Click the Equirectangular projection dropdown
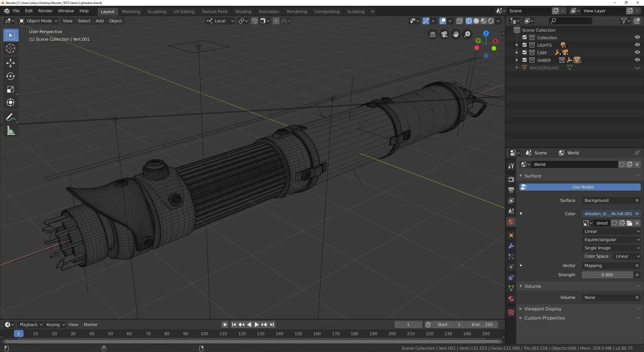 [611, 239]
